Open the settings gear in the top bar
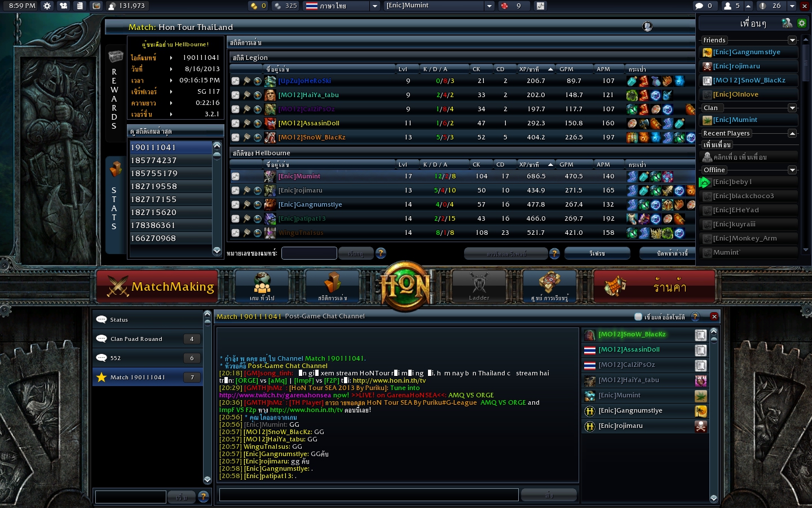Screen dimensions: 812x508 tap(47, 6)
